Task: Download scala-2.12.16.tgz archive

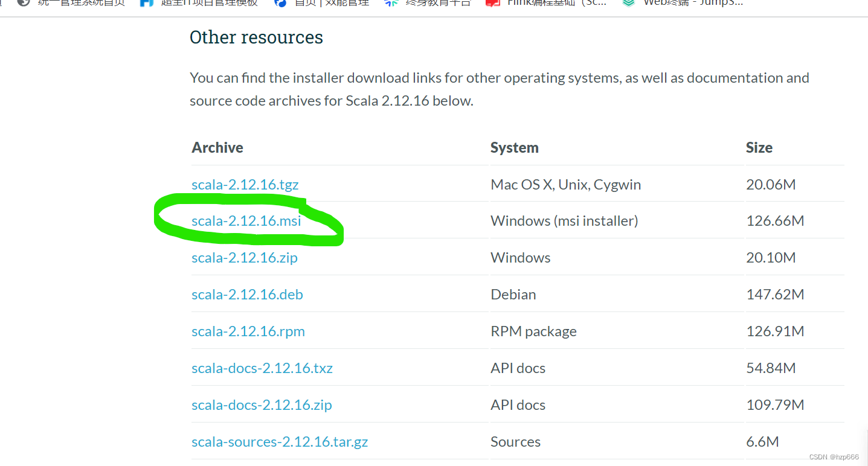Action: pyautogui.click(x=245, y=184)
